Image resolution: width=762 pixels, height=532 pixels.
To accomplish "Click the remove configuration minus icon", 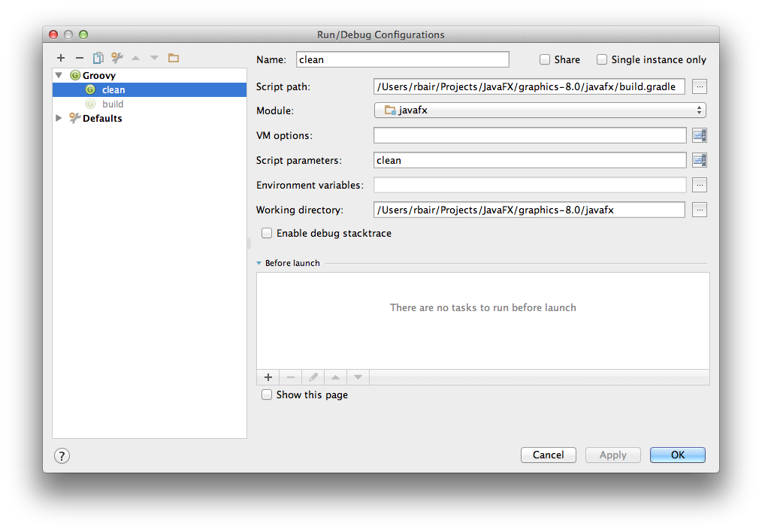I will click(x=79, y=58).
